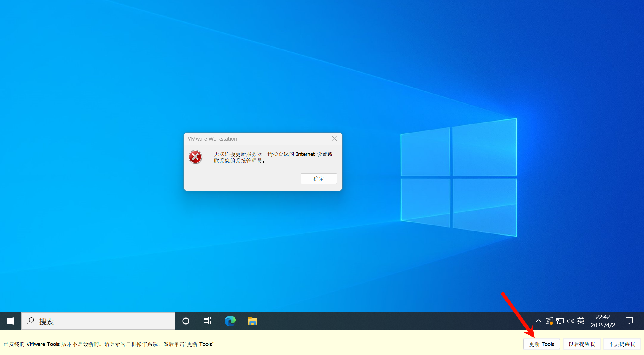The width and height of the screenshot is (644, 355).
Task: Open File Explorer from taskbar
Action: coord(252,321)
